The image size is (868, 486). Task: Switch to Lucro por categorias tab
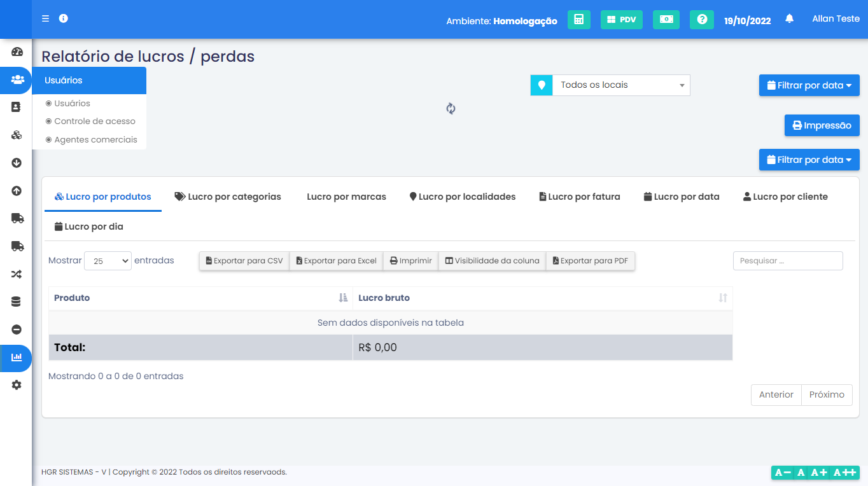point(228,197)
